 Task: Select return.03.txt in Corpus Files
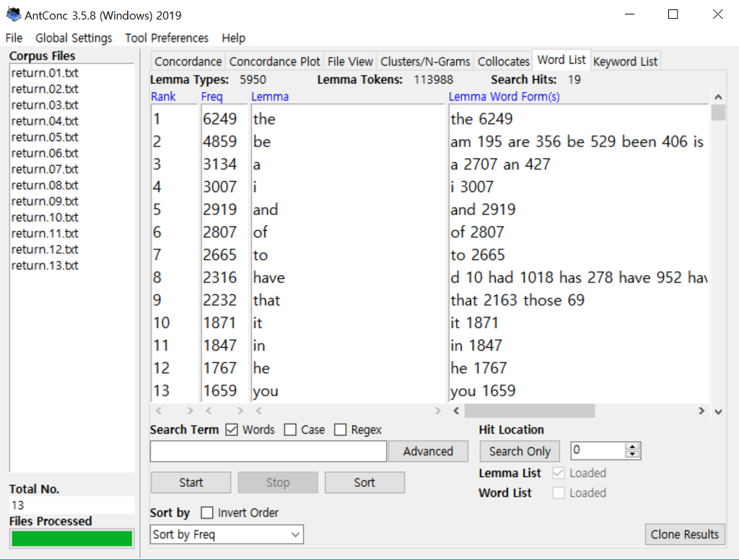(x=45, y=105)
